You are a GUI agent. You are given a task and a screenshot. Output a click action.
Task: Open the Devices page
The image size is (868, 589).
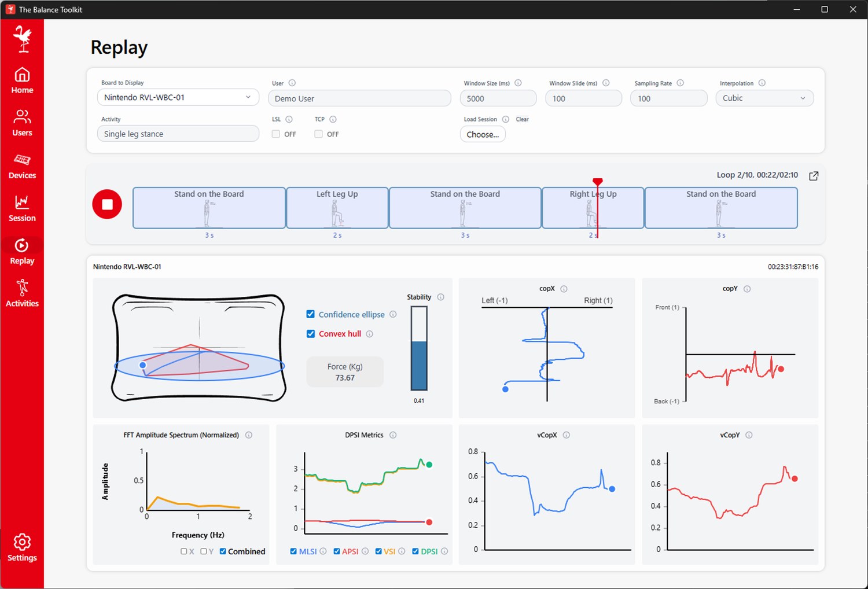tap(22, 166)
